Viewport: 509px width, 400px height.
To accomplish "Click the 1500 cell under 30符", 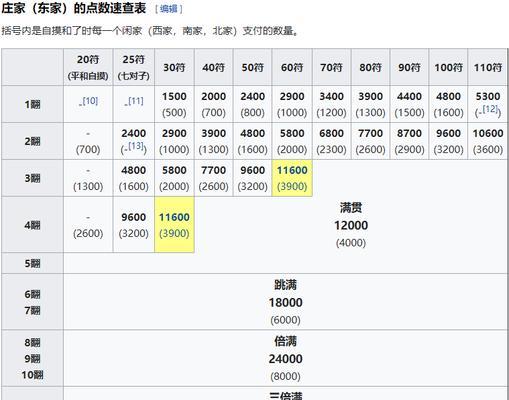I will (174, 104).
